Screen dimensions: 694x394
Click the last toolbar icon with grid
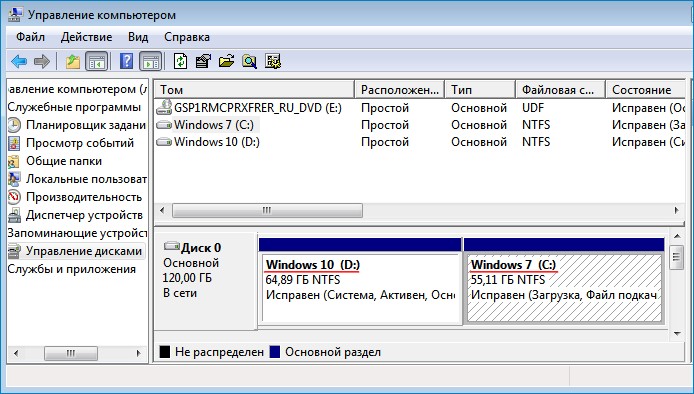(x=273, y=61)
